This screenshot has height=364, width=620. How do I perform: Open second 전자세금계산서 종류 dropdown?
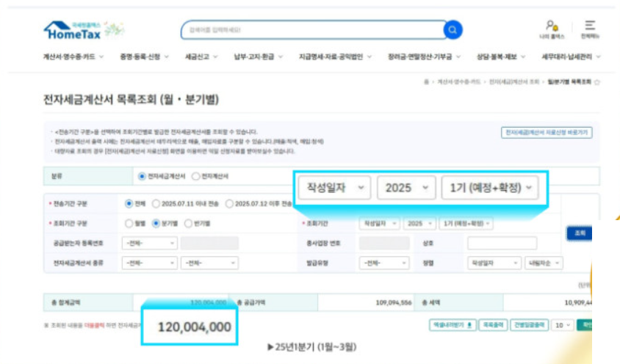click(209, 263)
